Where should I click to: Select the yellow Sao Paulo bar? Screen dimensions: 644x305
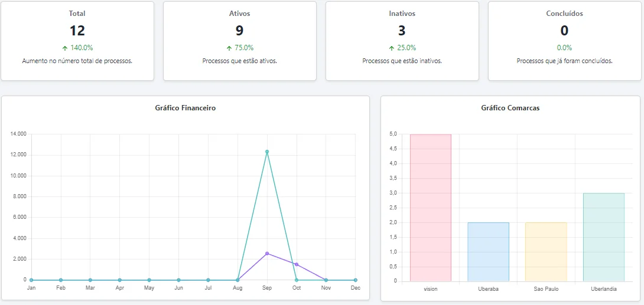(546, 252)
